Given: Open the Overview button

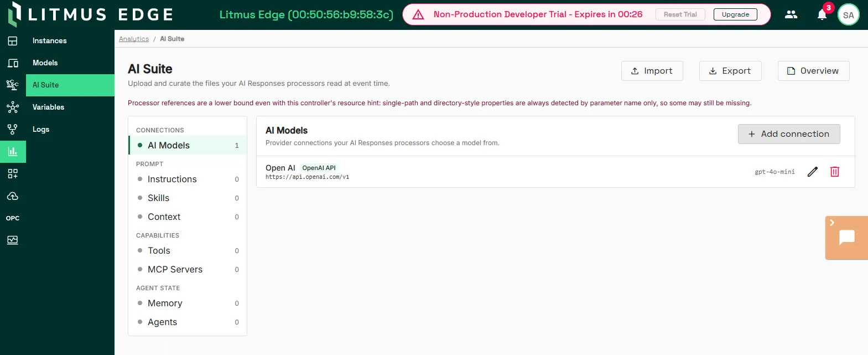Looking at the screenshot, I should pyautogui.click(x=814, y=71).
